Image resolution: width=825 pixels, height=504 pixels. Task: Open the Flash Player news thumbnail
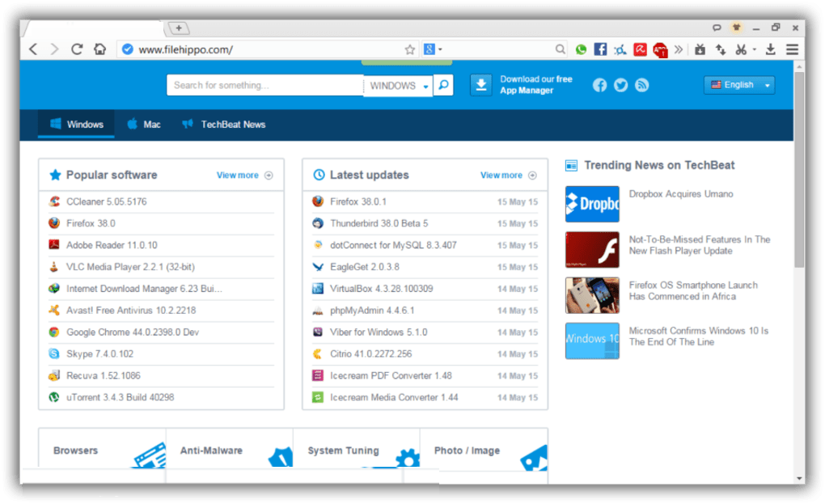[x=592, y=249]
